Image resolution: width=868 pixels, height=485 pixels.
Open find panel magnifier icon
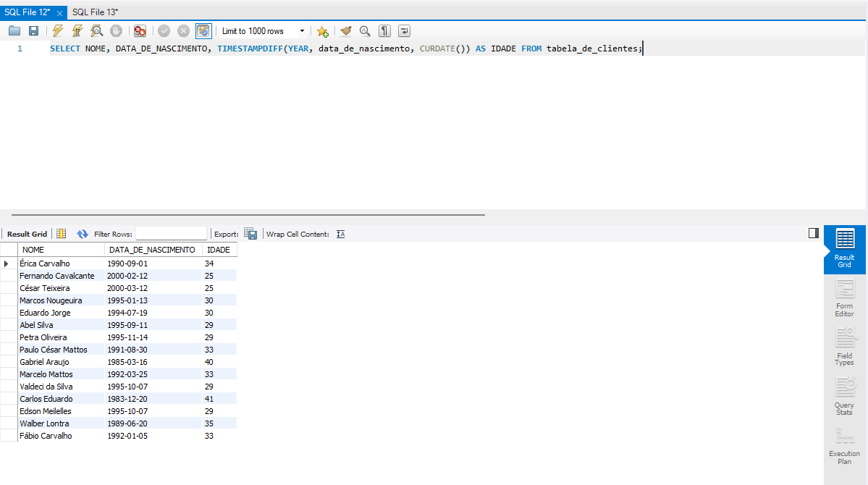(365, 31)
